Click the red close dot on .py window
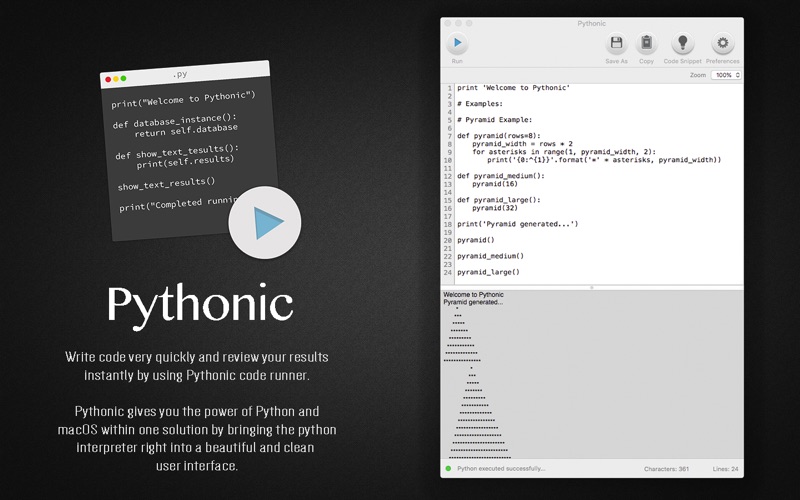800x500 pixels. [108, 79]
